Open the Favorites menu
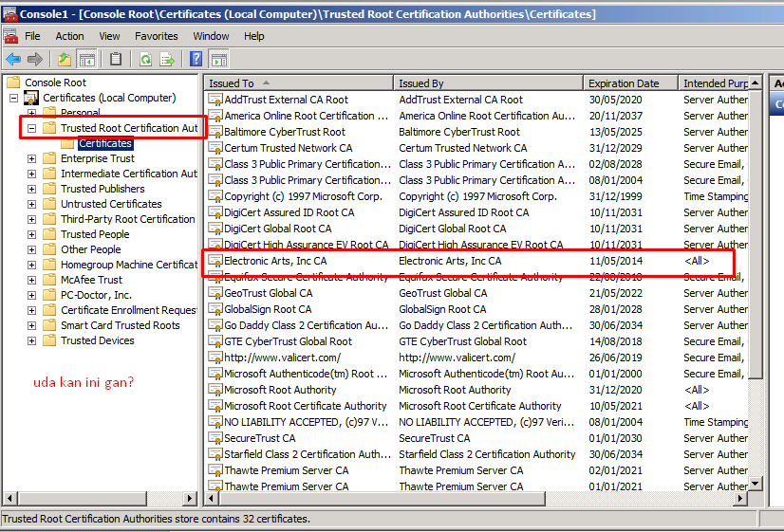 coord(156,36)
